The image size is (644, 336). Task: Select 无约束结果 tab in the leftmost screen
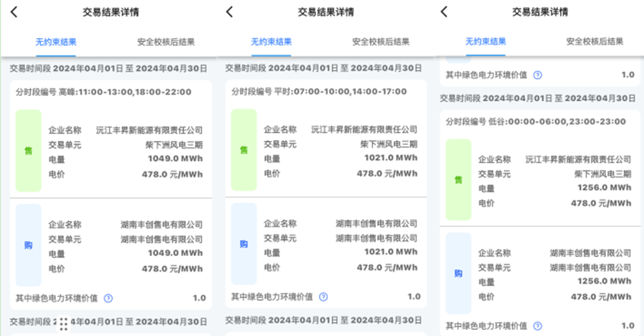(x=56, y=42)
